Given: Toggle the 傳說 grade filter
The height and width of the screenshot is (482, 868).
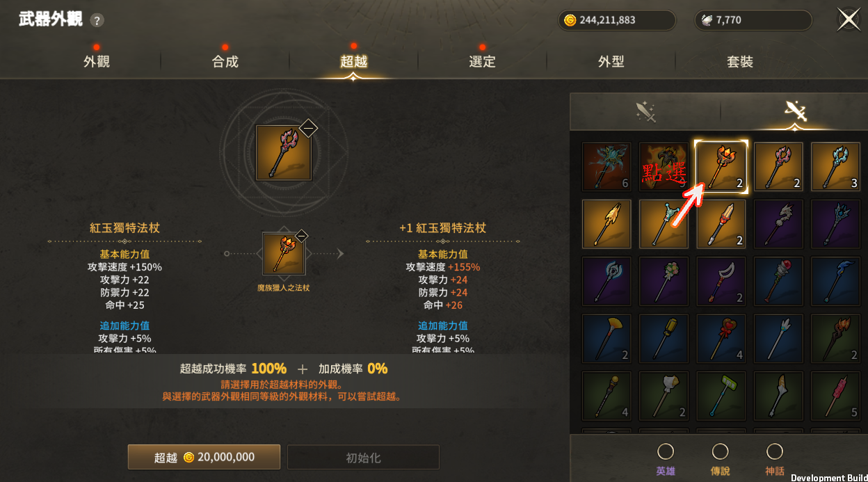Looking at the screenshot, I should (720, 459).
